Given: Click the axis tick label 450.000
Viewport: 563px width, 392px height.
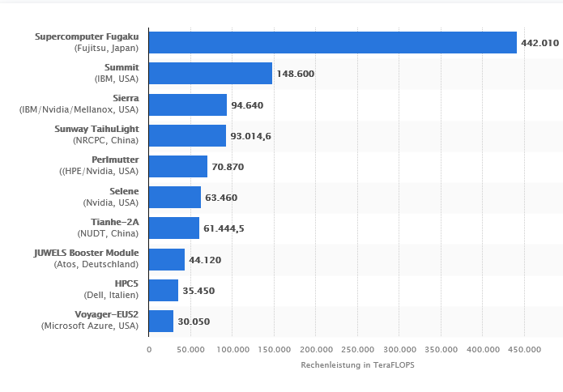Looking at the screenshot, I should [x=525, y=350].
